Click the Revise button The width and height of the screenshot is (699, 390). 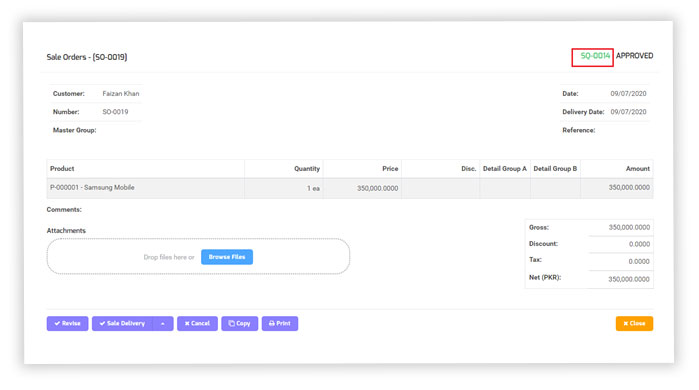click(67, 323)
